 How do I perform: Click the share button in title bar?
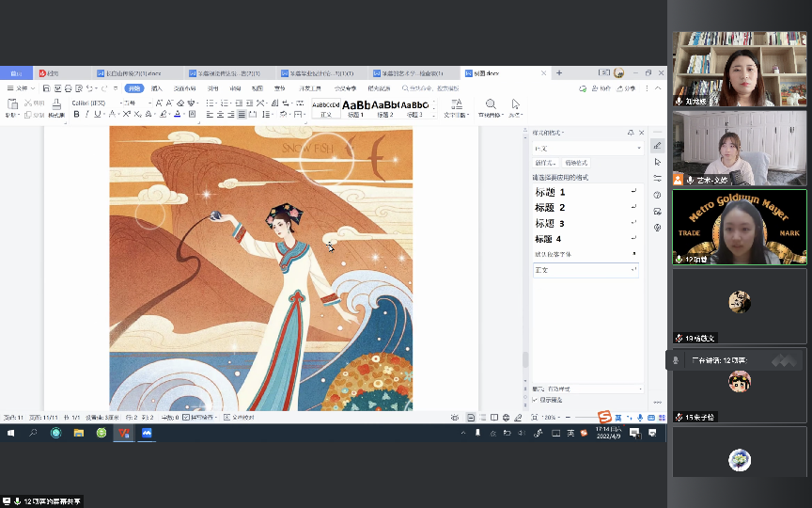click(x=626, y=88)
